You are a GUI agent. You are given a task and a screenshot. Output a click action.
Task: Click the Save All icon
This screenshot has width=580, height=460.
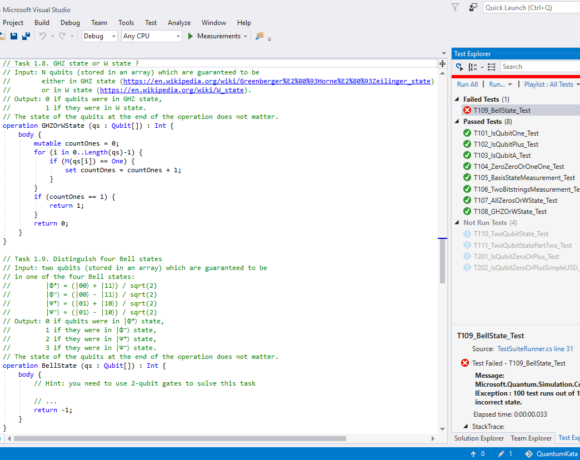(26, 36)
